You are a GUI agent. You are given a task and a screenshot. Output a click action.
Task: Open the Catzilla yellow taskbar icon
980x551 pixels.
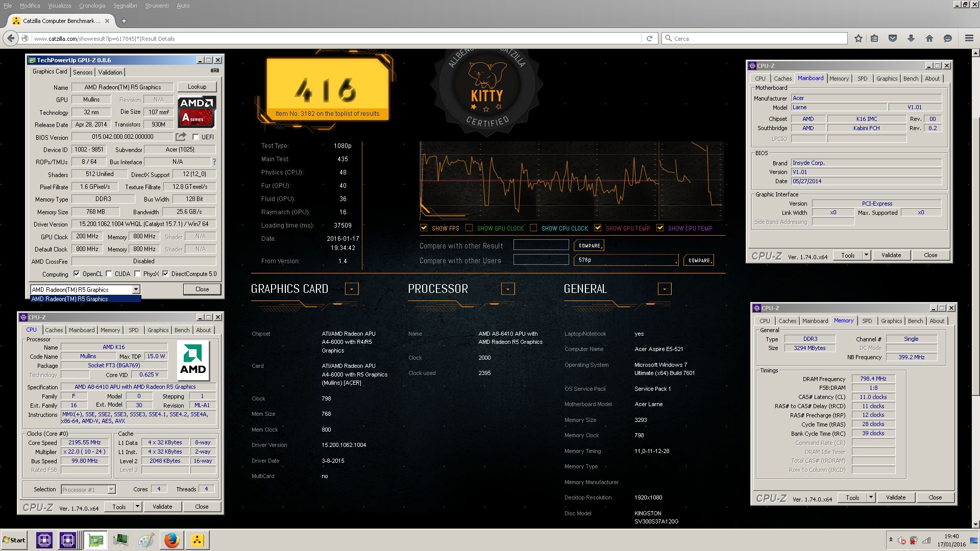coord(198,540)
